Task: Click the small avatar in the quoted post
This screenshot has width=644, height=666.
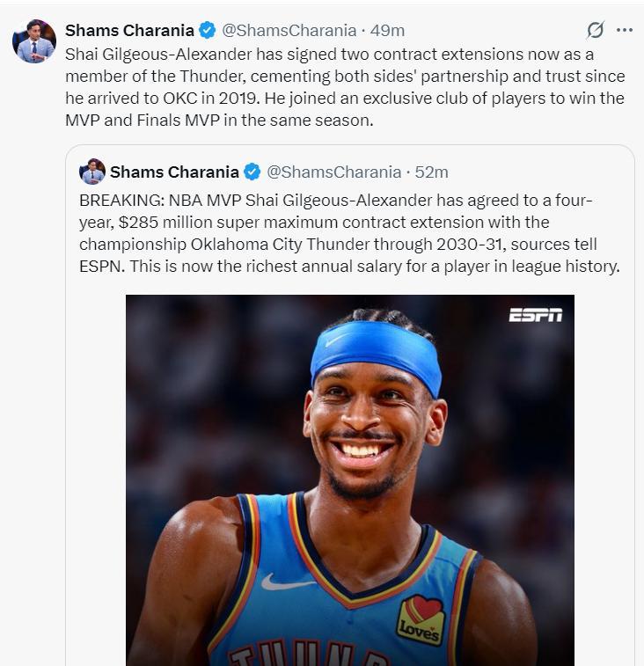Action: click(x=92, y=171)
